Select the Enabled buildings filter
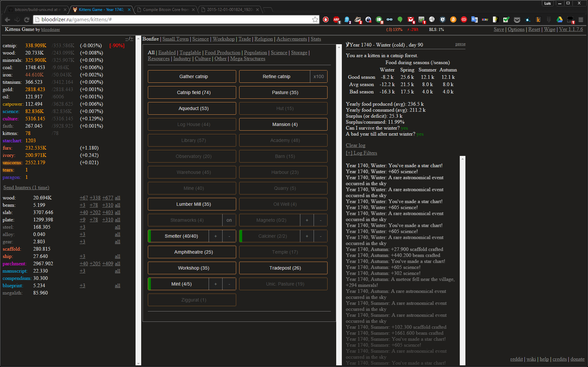Screen dimensions: 588x367 point(167,53)
